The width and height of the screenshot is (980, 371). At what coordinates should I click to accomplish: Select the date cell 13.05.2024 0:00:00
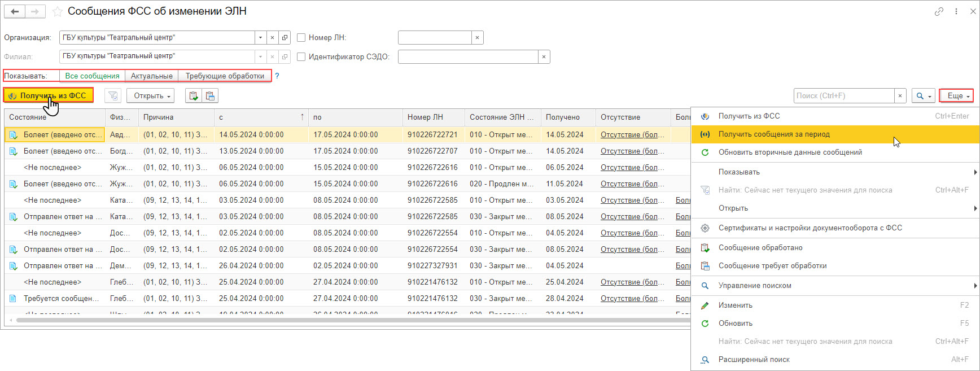261,151
